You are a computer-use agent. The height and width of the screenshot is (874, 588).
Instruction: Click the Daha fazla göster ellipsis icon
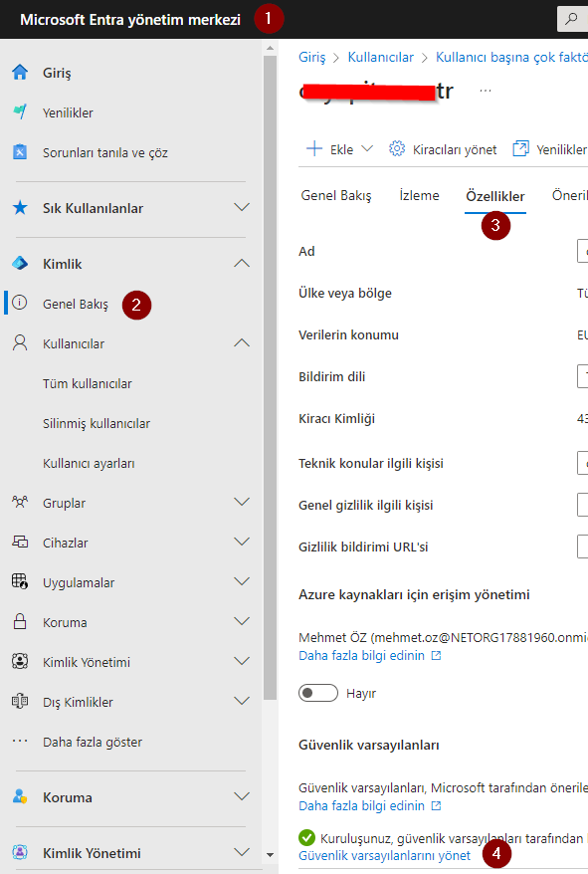click(20, 742)
